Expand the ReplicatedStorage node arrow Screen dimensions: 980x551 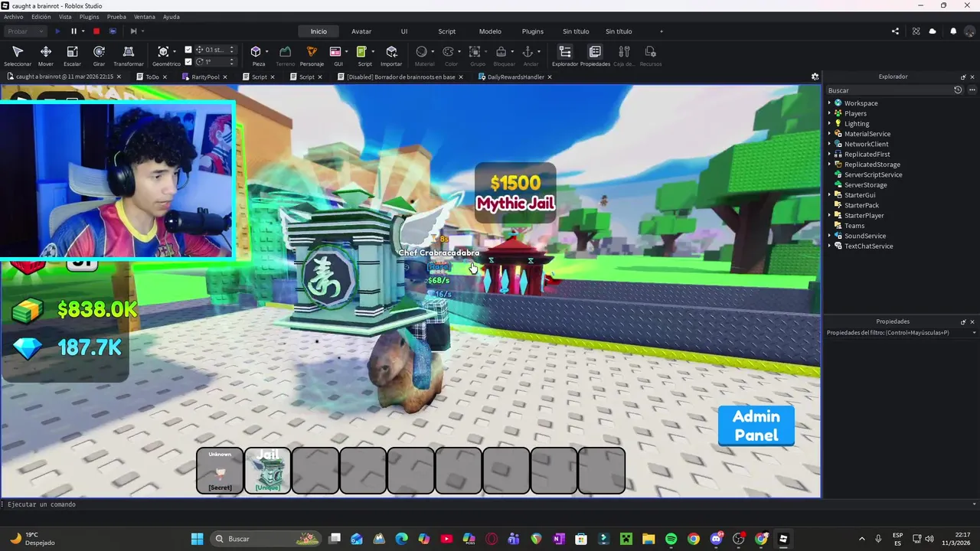(x=829, y=165)
